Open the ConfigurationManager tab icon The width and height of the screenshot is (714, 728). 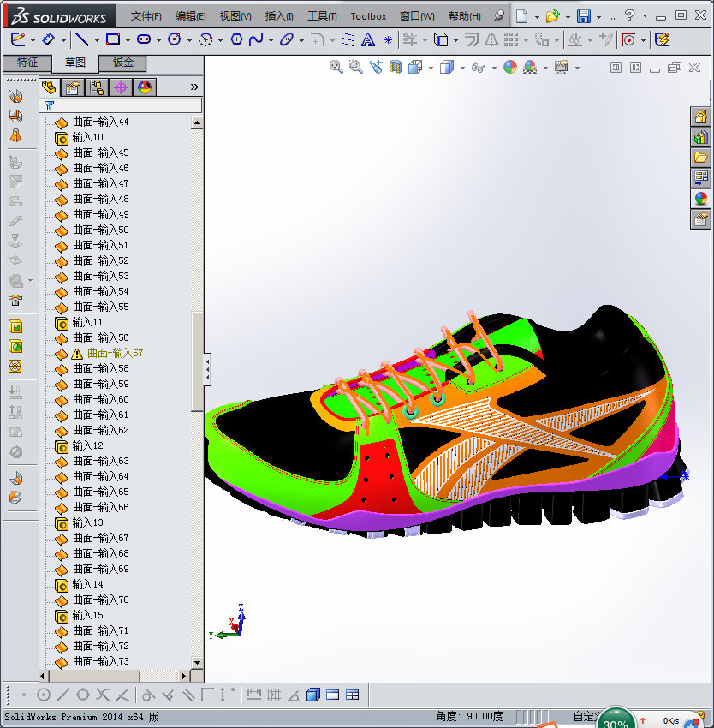97,87
